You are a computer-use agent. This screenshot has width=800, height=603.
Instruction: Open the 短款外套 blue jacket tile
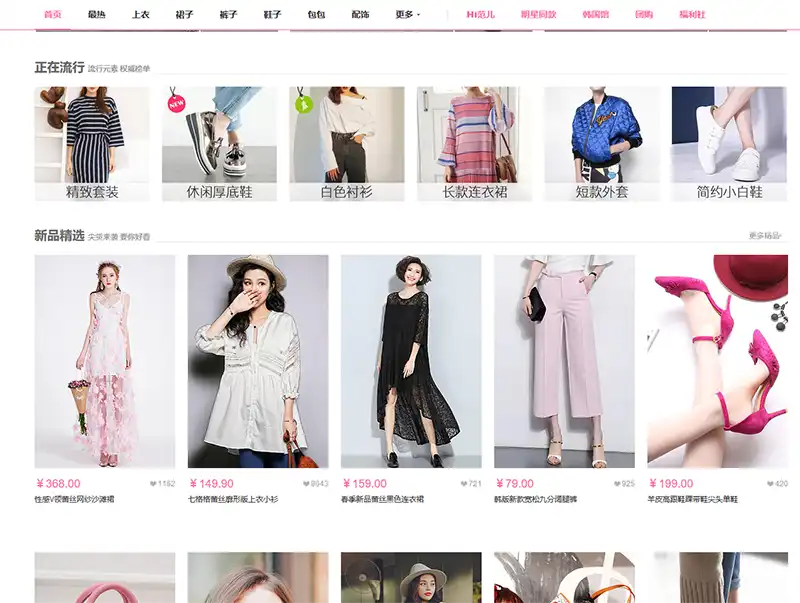(x=601, y=144)
